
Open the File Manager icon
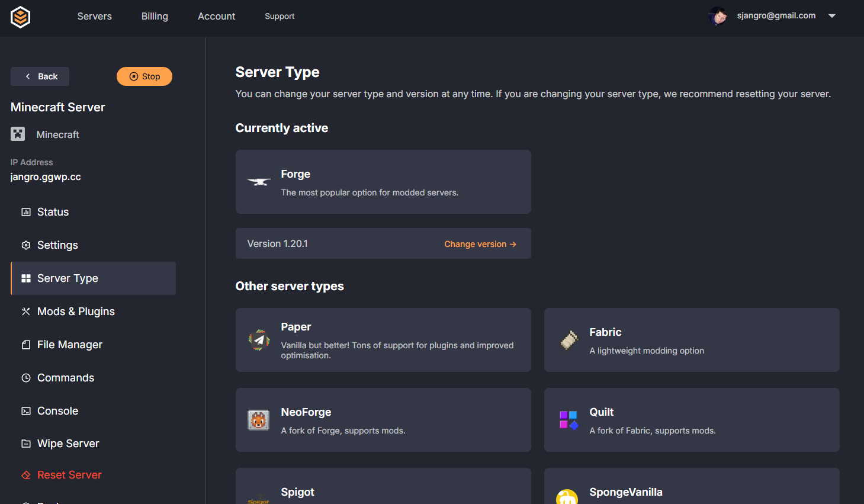25,344
